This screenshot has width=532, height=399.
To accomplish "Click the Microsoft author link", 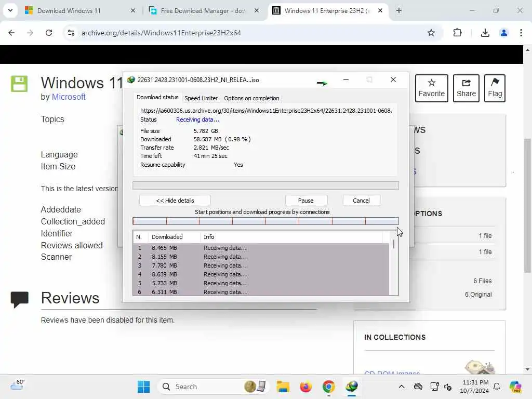I will click(x=69, y=97).
